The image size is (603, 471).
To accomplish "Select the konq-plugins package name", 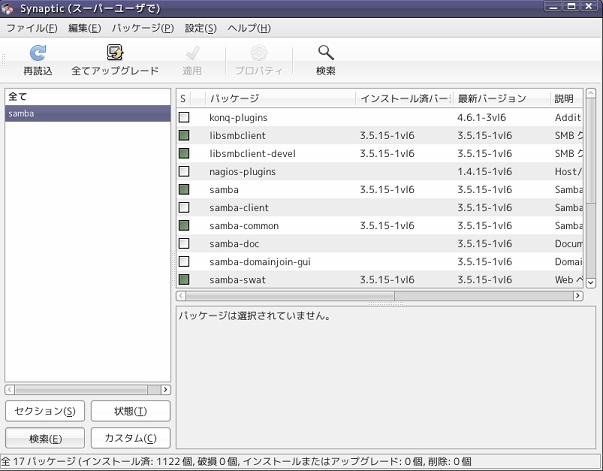I will pyautogui.click(x=238, y=118).
